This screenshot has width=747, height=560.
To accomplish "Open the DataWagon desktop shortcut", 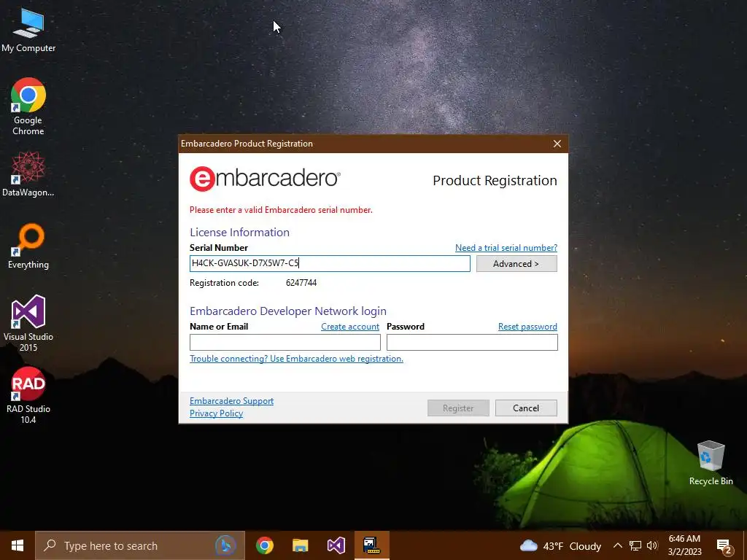I will (x=28, y=174).
